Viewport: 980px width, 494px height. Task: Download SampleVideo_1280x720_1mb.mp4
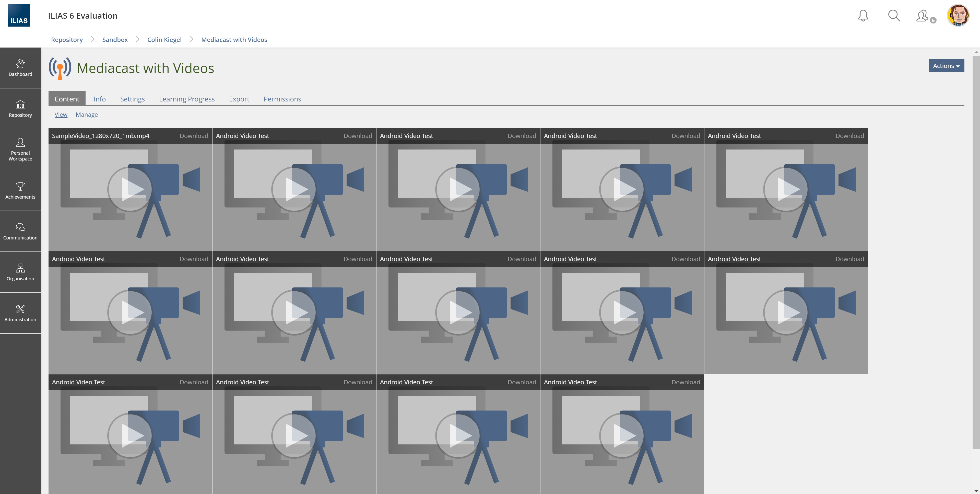pos(194,136)
